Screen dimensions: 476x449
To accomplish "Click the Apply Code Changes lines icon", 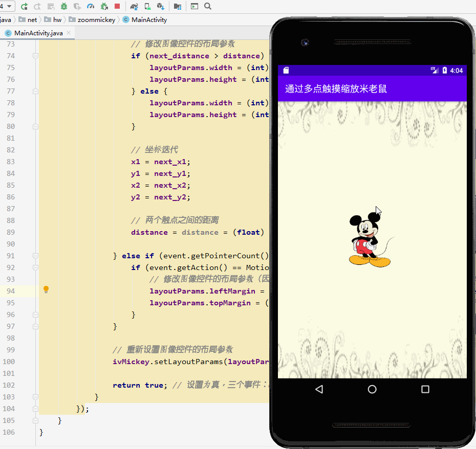I will 51,6.
